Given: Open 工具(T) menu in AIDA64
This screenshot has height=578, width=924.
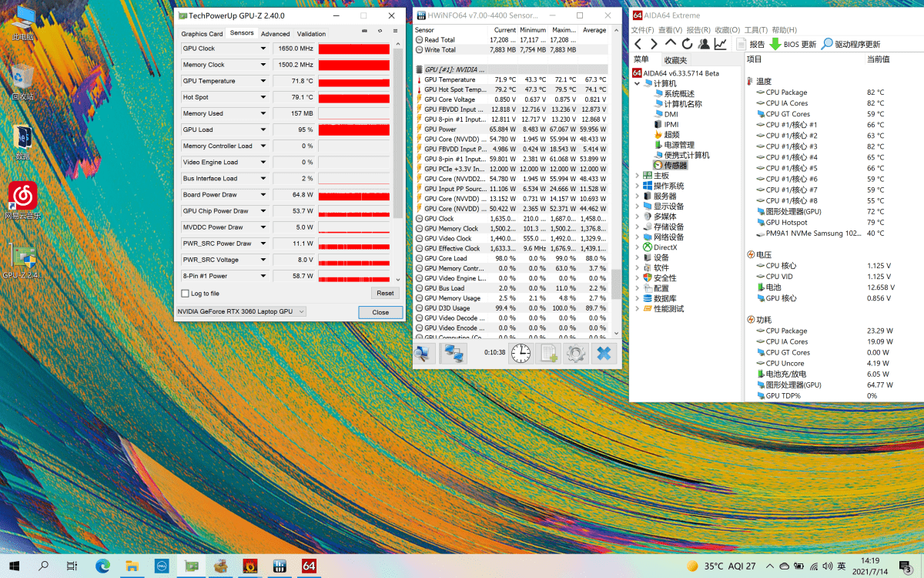Looking at the screenshot, I should click(x=756, y=30).
